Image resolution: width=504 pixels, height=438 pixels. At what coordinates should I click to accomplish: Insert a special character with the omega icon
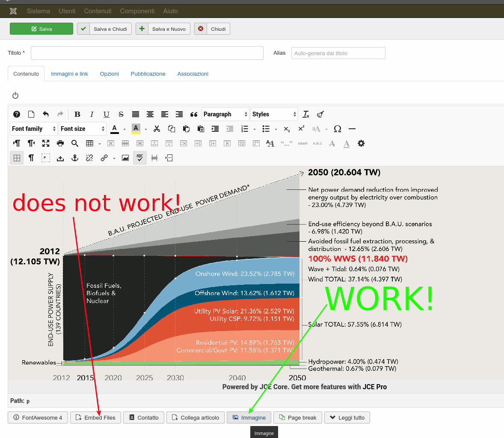[x=338, y=129]
